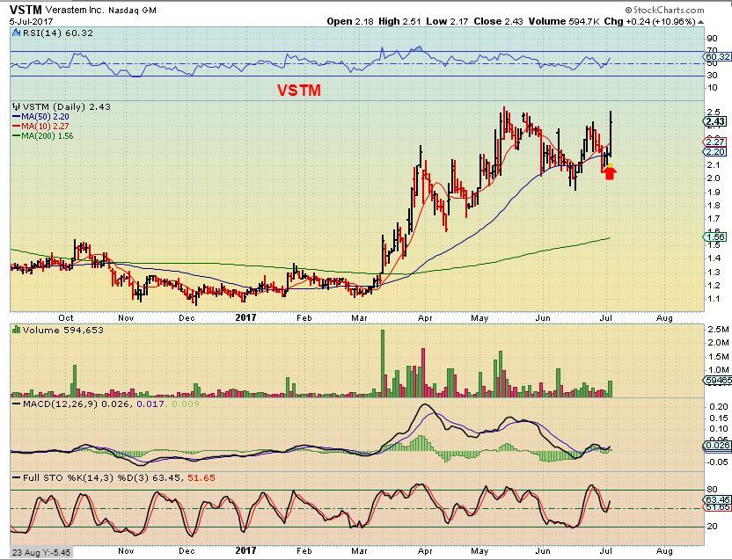Screen dimensions: 732x560
Task: Click the 'MA(200) 1.56' legend text
Action: click(x=48, y=135)
